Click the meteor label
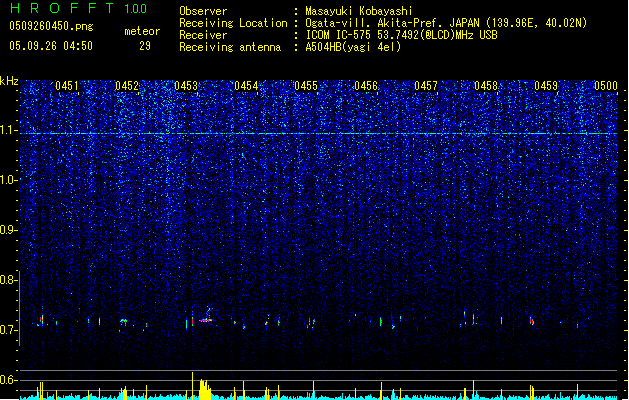The height and width of the screenshot is (400, 629). coord(142,31)
